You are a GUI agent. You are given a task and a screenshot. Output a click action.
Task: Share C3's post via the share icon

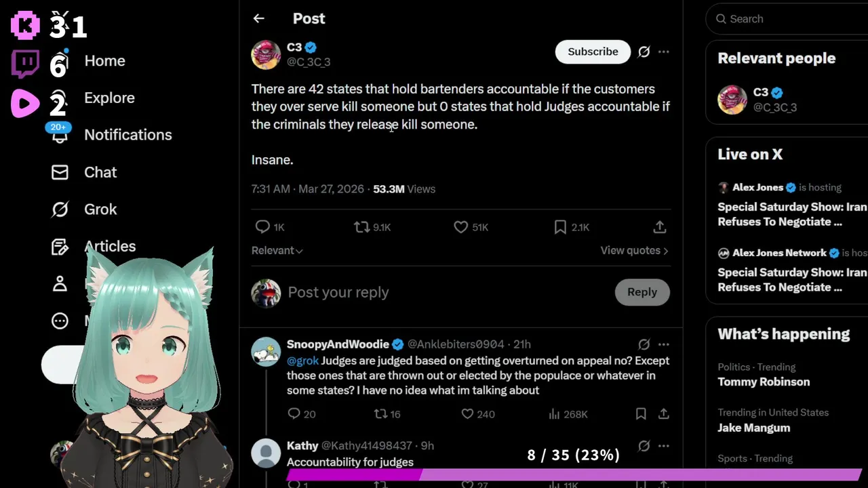659,227
